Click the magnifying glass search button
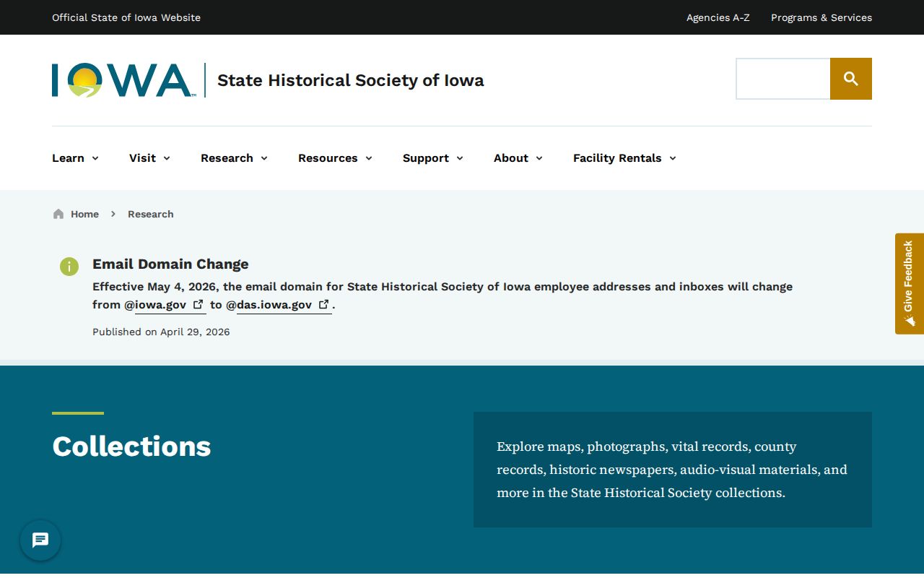The image size is (924, 578). coord(851,79)
